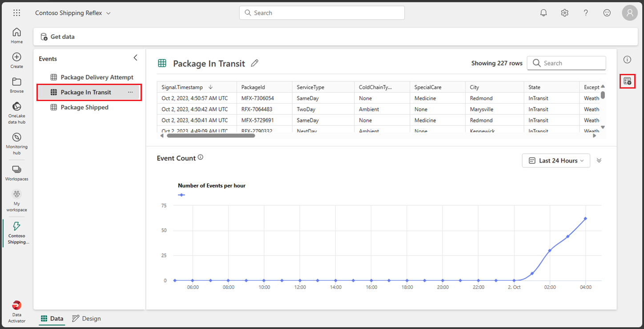644x329 pixels.
Task: Open Event Count info tooltip icon
Action: (x=201, y=157)
